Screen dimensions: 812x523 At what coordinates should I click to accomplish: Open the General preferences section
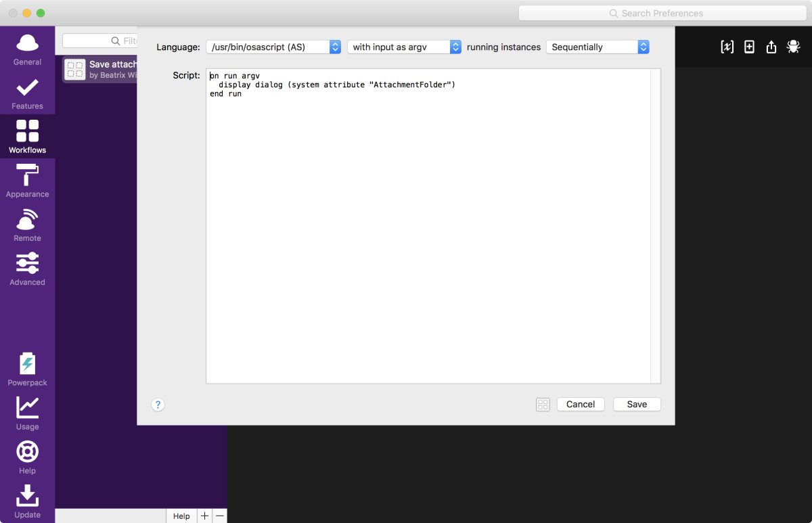pos(27,49)
